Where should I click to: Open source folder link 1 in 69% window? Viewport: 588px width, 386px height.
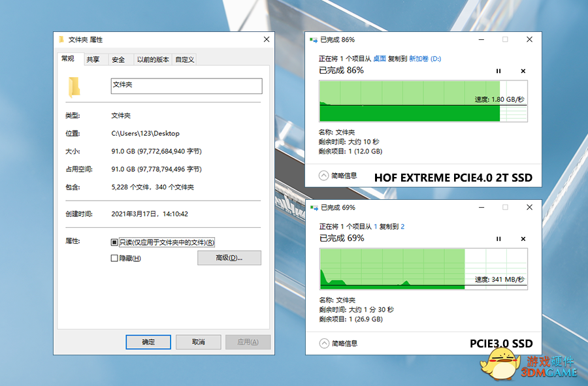point(376,227)
